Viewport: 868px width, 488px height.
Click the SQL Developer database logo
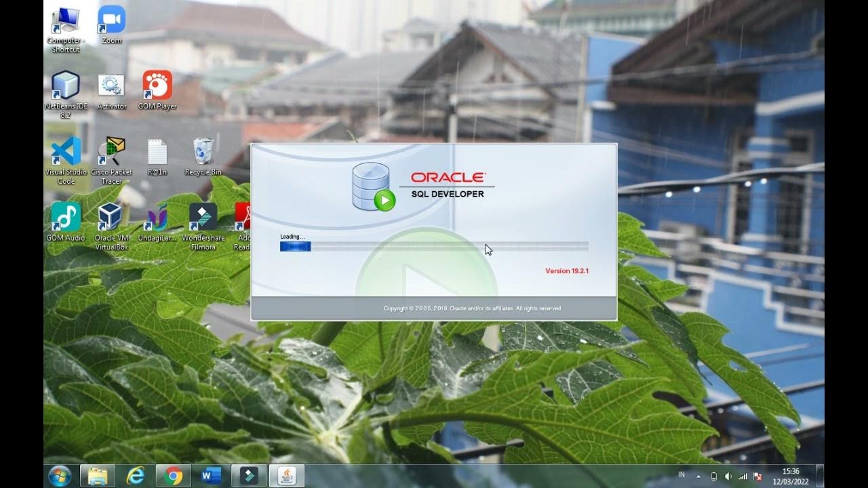pyautogui.click(x=373, y=186)
